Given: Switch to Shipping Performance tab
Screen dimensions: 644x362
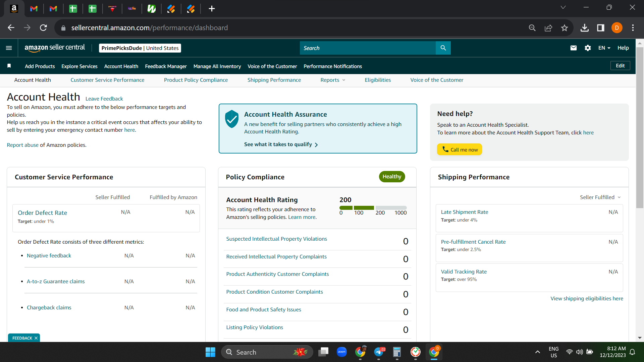Looking at the screenshot, I should coord(274,80).
